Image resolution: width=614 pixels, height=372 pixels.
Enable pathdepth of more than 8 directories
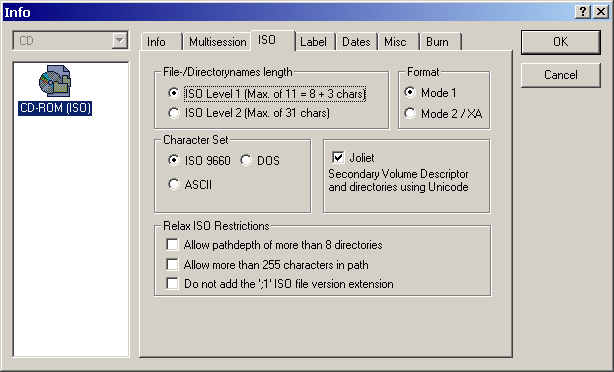pyautogui.click(x=274, y=245)
